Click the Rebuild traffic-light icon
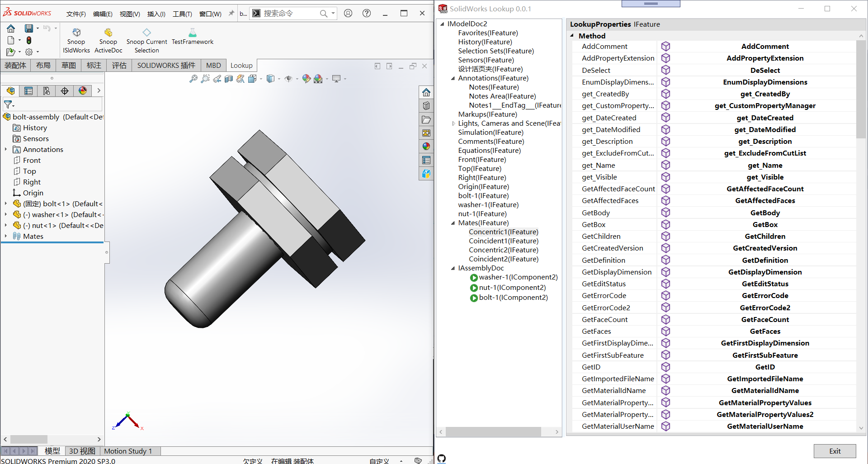868x464 pixels. point(29,40)
